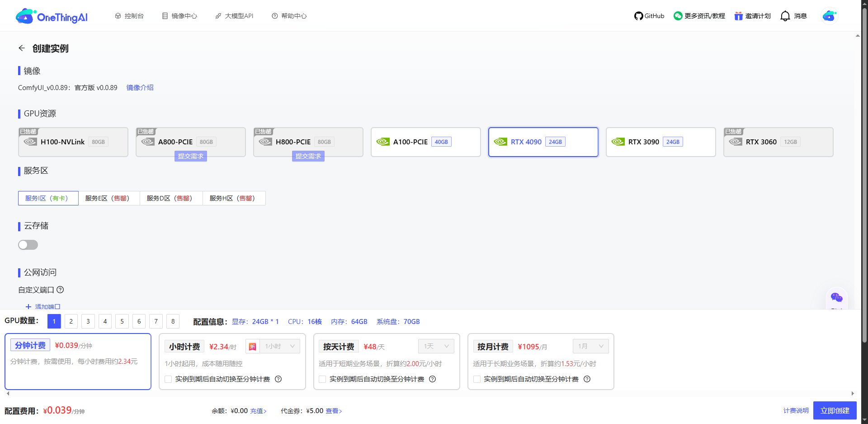Open the 镜像介绍 link
This screenshot has width=868, height=424.
[x=140, y=87]
